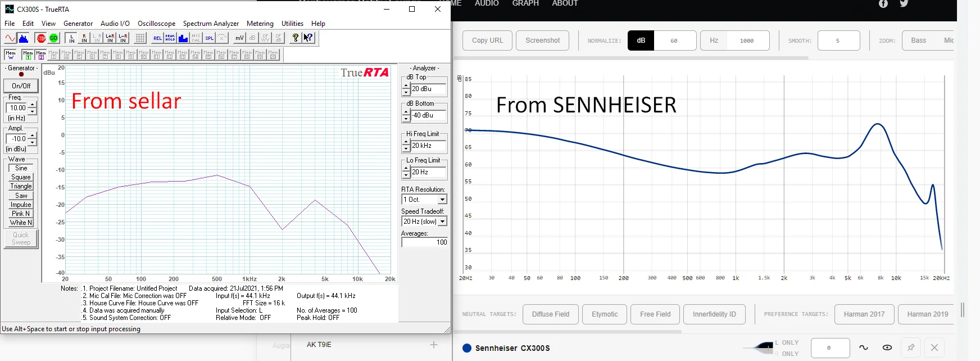Click the Mem W memory icon

coord(10,55)
